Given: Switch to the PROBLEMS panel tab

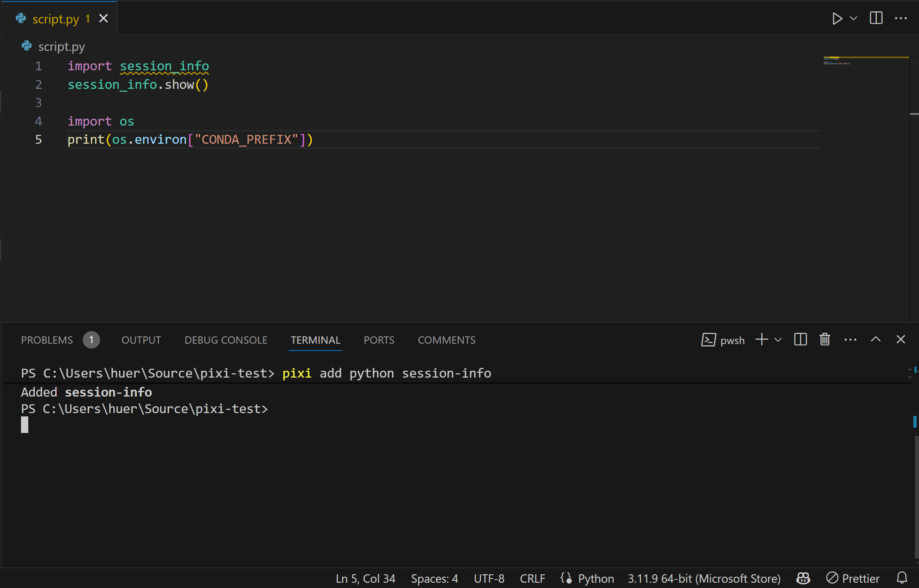Looking at the screenshot, I should pyautogui.click(x=47, y=340).
